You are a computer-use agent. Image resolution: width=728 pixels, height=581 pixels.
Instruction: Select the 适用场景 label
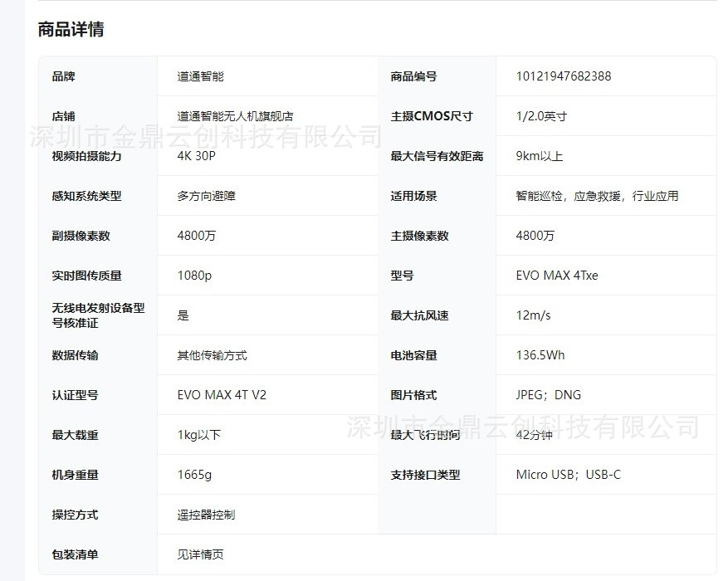(413, 196)
